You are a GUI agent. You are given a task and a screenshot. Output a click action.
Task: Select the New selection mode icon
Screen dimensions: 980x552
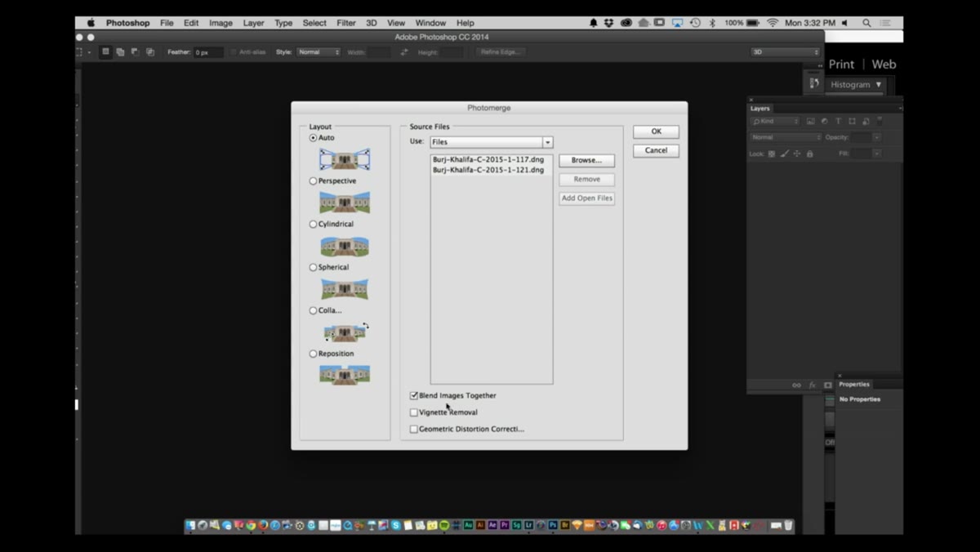click(105, 51)
